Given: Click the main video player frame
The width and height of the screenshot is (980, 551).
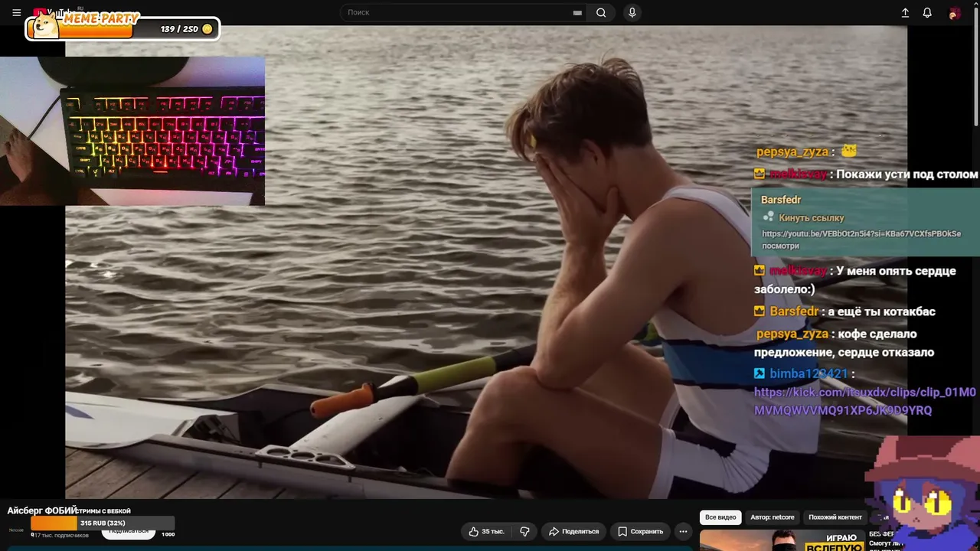Looking at the screenshot, I should point(486,262).
